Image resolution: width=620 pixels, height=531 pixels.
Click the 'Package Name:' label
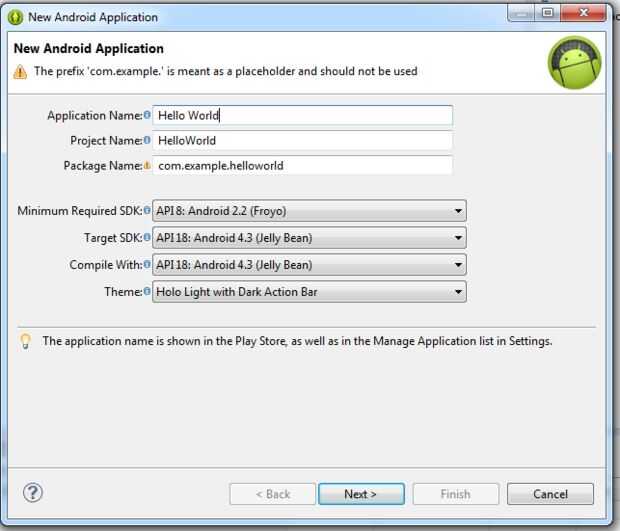coord(103,166)
